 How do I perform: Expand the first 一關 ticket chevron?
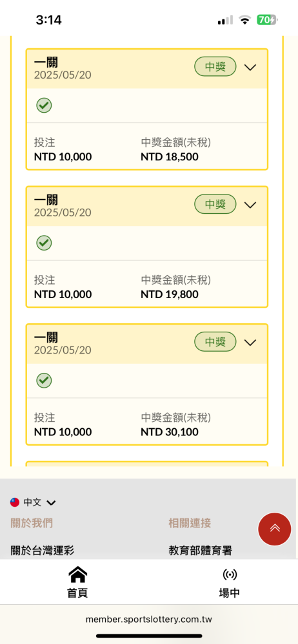click(x=250, y=68)
